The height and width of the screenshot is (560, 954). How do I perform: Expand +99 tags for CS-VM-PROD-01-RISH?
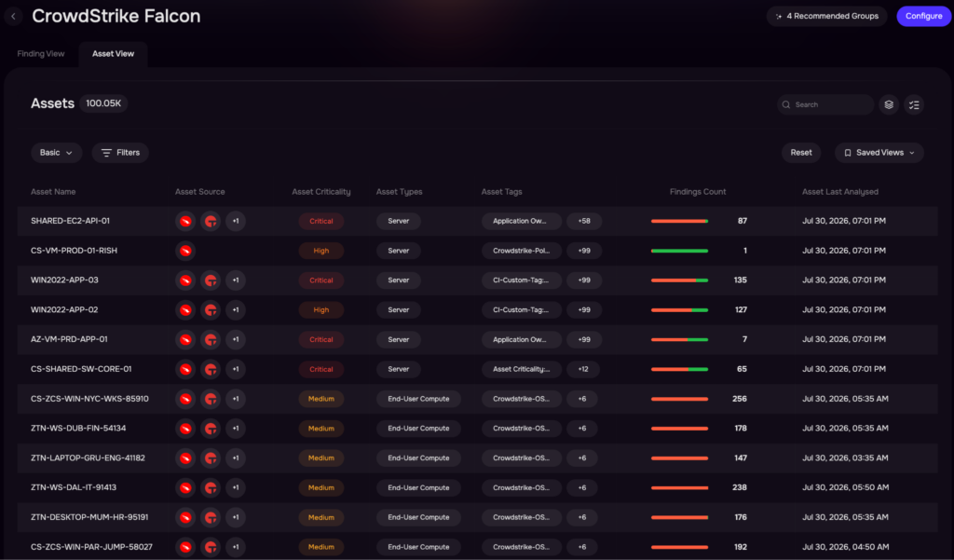pyautogui.click(x=584, y=250)
